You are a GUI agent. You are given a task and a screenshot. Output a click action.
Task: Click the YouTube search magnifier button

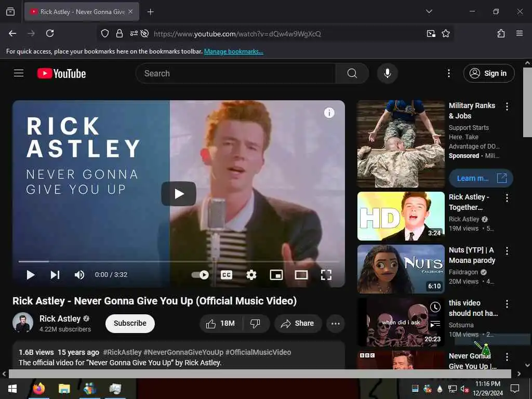tap(352, 73)
